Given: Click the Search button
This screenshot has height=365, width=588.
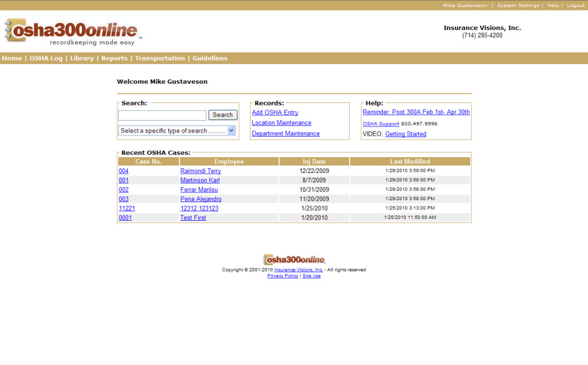Looking at the screenshot, I should (222, 115).
